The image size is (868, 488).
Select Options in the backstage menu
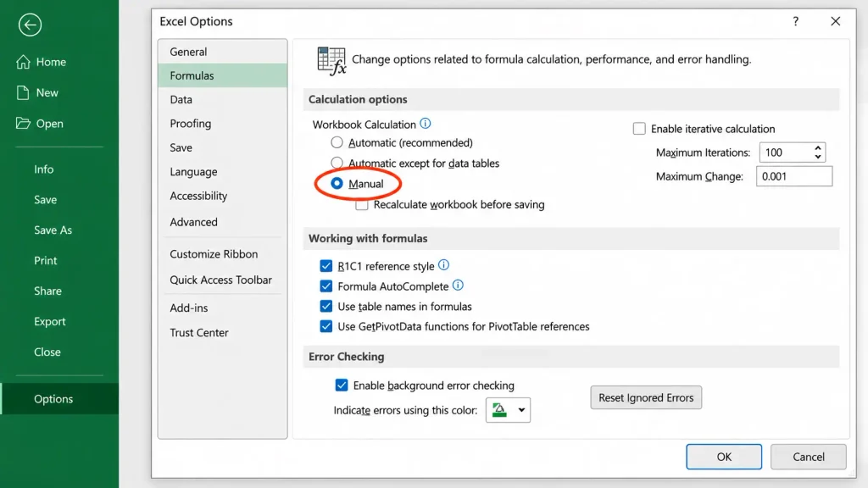click(x=59, y=399)
